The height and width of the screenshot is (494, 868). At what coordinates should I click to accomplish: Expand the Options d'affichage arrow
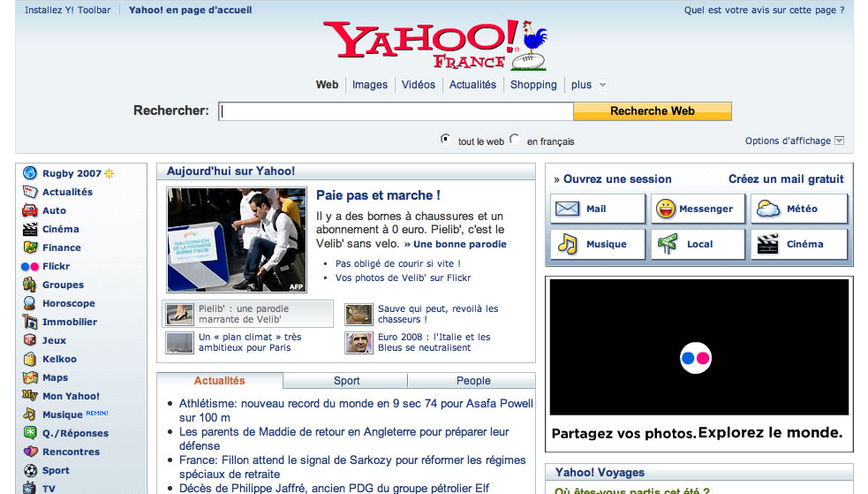[839, 141]
